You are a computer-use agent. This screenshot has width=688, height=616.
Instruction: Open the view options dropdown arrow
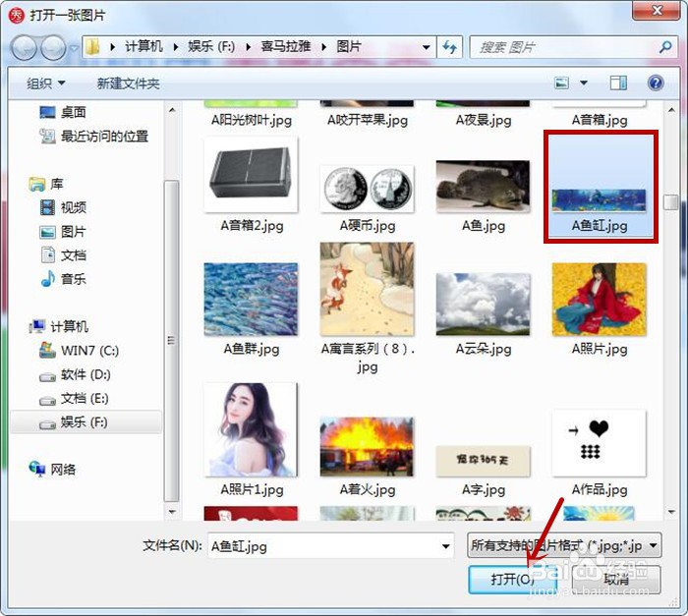click(x=584, y=83)
